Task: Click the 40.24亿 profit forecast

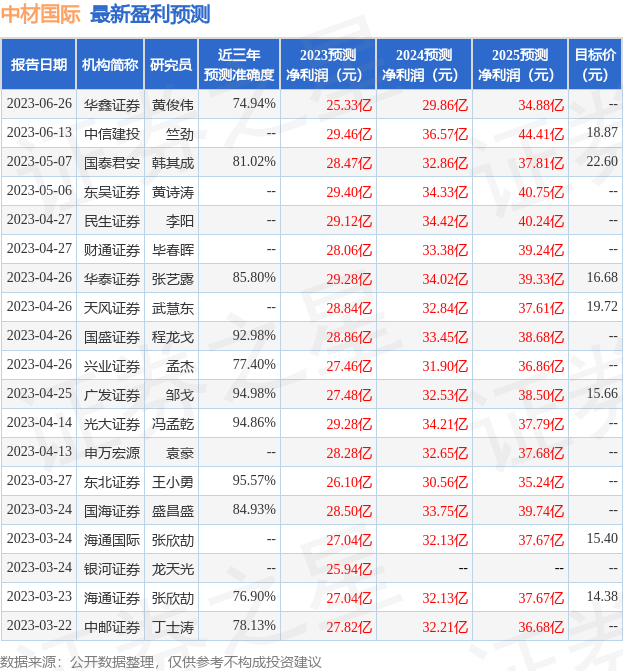Action: (541, 222)
